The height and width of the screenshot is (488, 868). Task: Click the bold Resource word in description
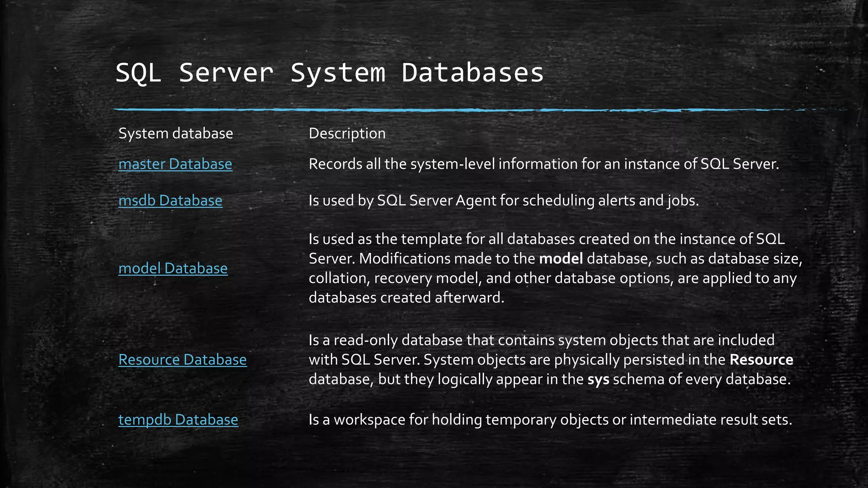tap(761, 360)
